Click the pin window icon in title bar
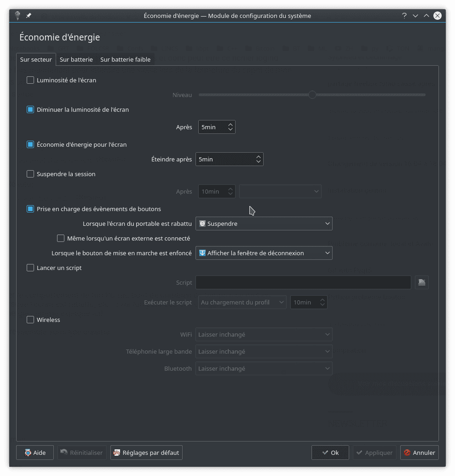 coord(29,16)
